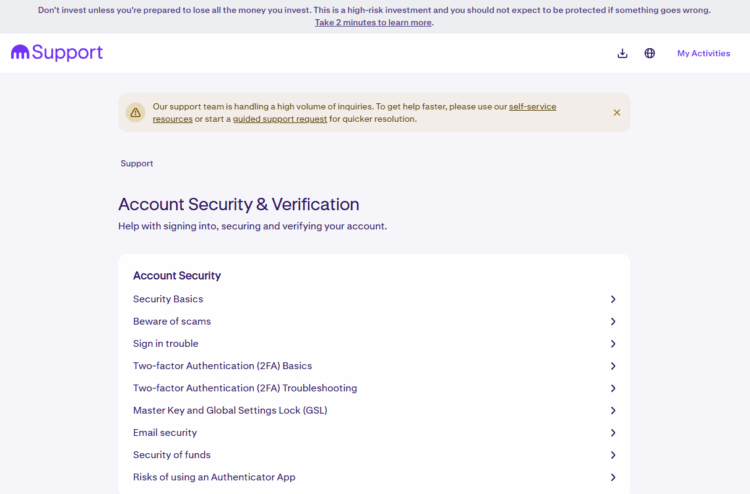Screen dimensions: 750x494
Task: Follow the self-service resources link
Action: [532, 106]
